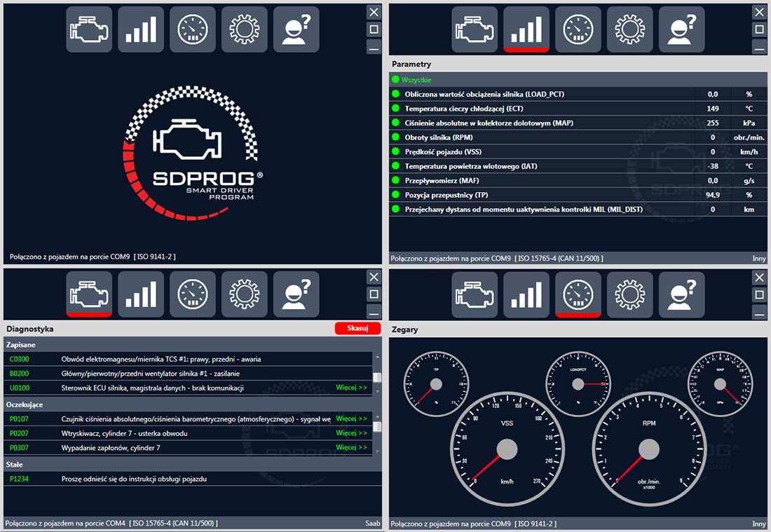Expand Więcej for fault code P0107

[351, 418]
